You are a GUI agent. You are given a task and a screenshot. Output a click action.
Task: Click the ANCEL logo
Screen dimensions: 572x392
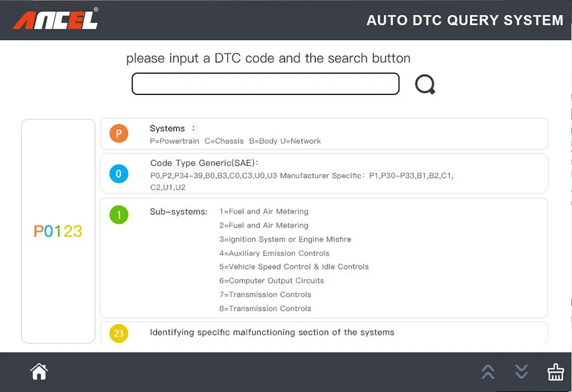pyautogui.click(x=55, y=19)
